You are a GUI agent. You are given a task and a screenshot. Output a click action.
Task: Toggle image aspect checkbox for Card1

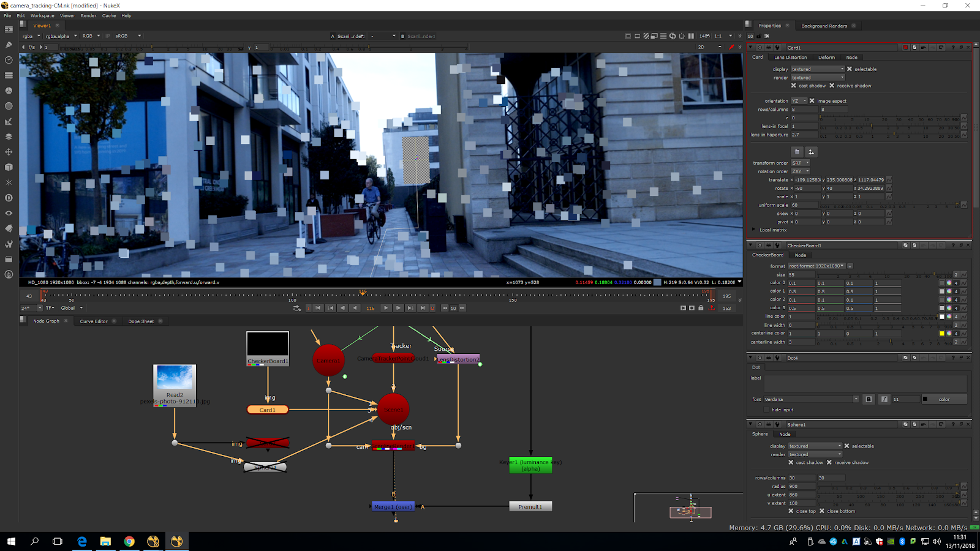(x=812, y=101)
